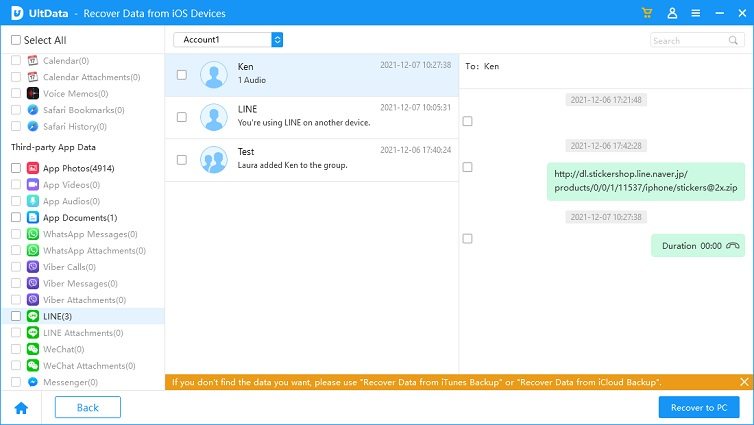This screenshot has width=754, height=425.
Task: Click the search magnifier icon
Action: click(x=737, y=41)
